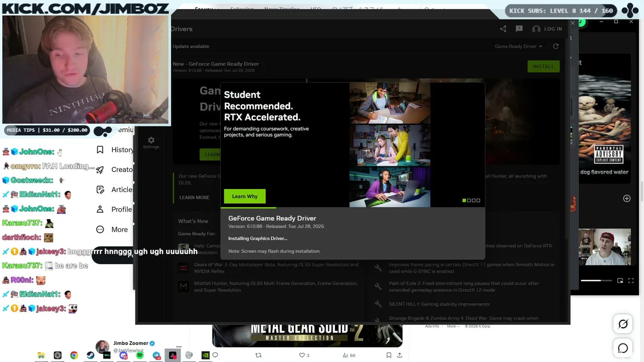Image resolution: width=644 pixels, height=362 pixels.
Task: Repost using the retweet icon
Action: click(x=259, y=355)
